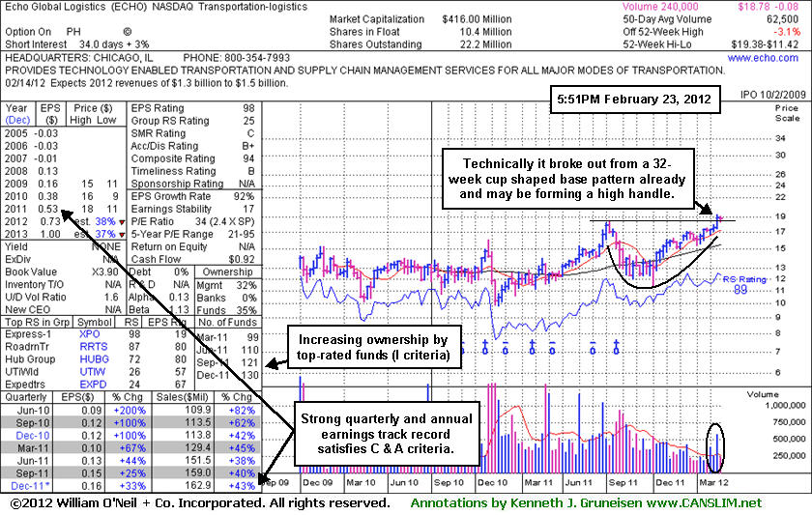The image size is (812, 515).
Task: Click the Mar-11 EPS change +67% cell
Action: click(132, 448)
